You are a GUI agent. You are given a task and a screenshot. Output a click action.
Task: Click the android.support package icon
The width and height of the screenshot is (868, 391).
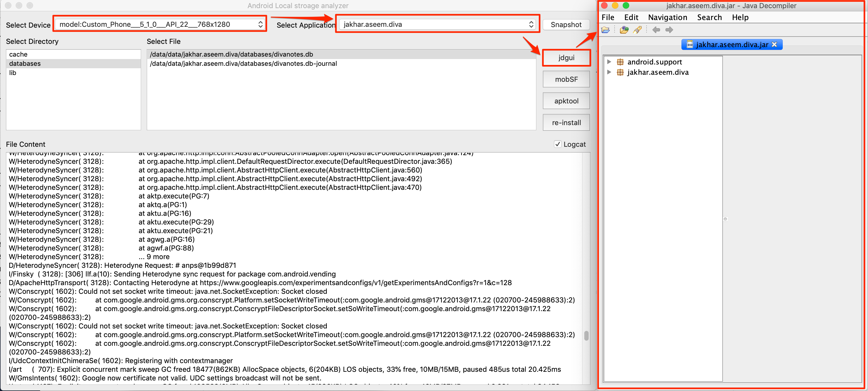point(620,62)
